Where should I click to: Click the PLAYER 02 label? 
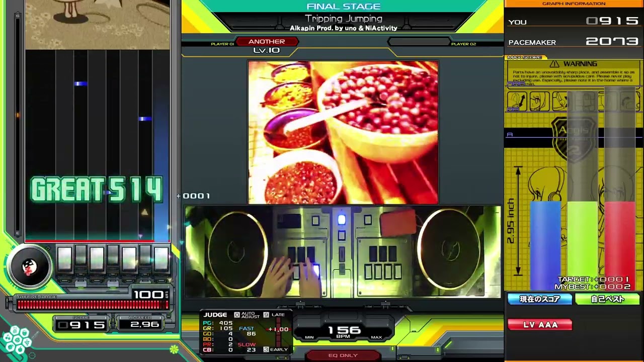tap(463, 44)
